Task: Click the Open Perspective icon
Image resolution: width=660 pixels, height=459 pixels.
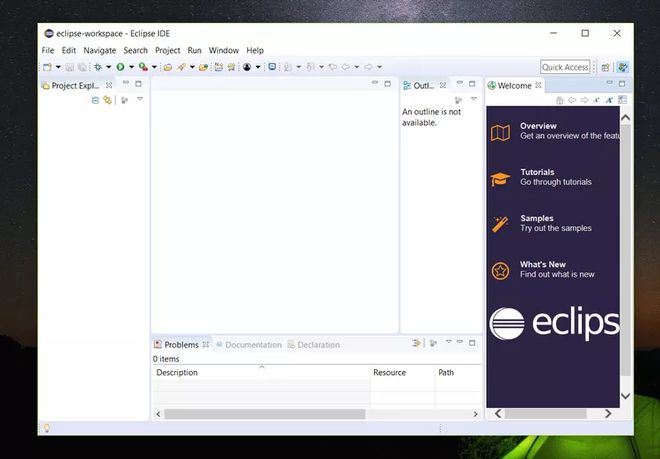Action: click(606, 67)
